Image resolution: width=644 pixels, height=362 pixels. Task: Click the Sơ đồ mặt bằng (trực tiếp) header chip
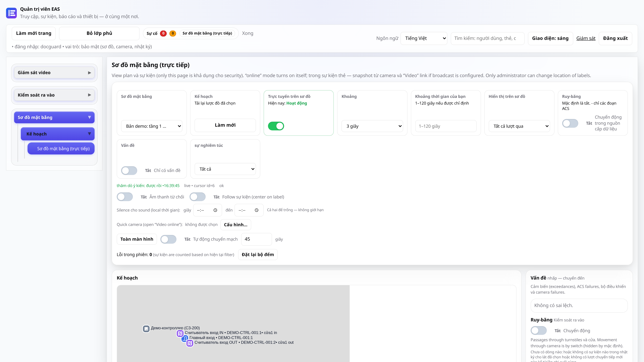pyautogui.click(x=207, y=33)
